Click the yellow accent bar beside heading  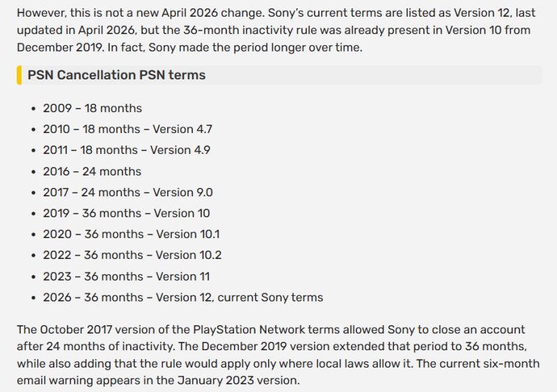point(19,75)
